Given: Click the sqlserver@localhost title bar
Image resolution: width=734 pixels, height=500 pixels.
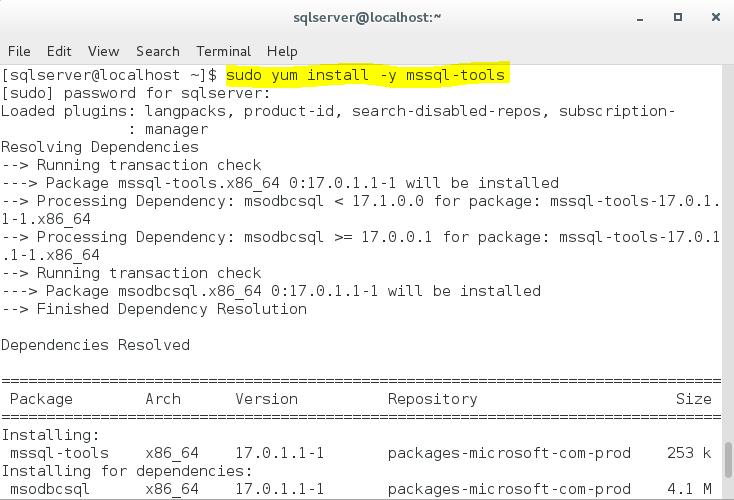Looking at the screenshot, I should coord(367,17).
